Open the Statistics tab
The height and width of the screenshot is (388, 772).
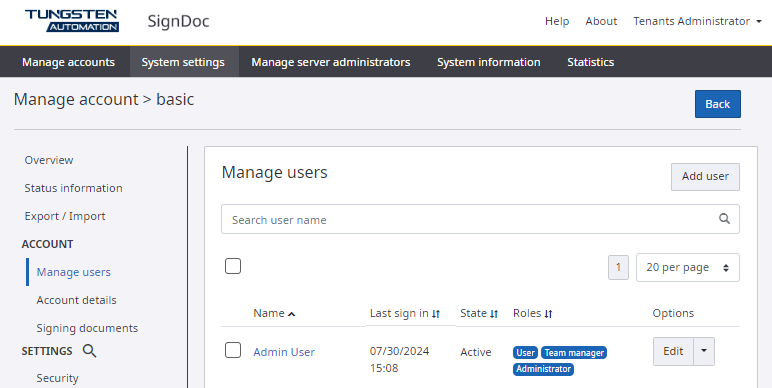pyautogui.click(x=590, y=62)
